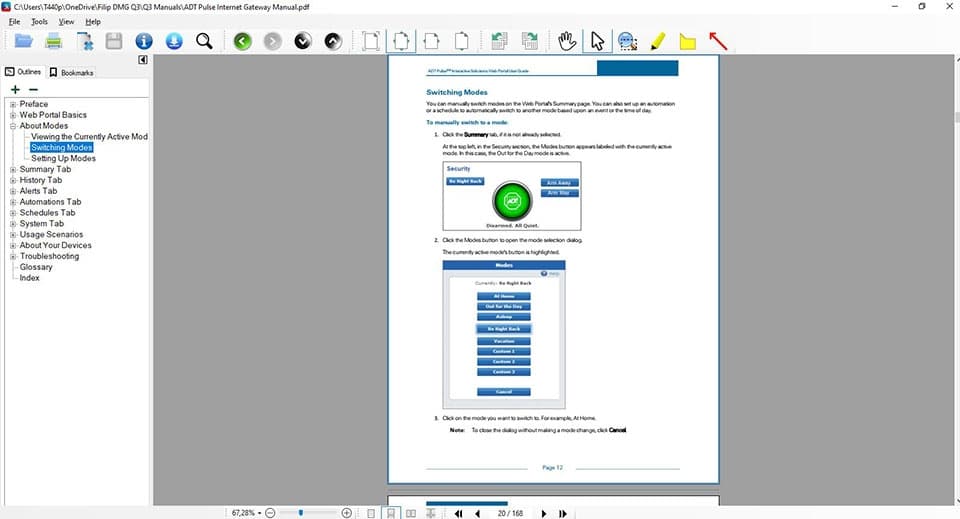This screenshot has width=960, height=519.
Task: Switch to continuous page layout
Action: pyautogui.click(x=391, y=513)
